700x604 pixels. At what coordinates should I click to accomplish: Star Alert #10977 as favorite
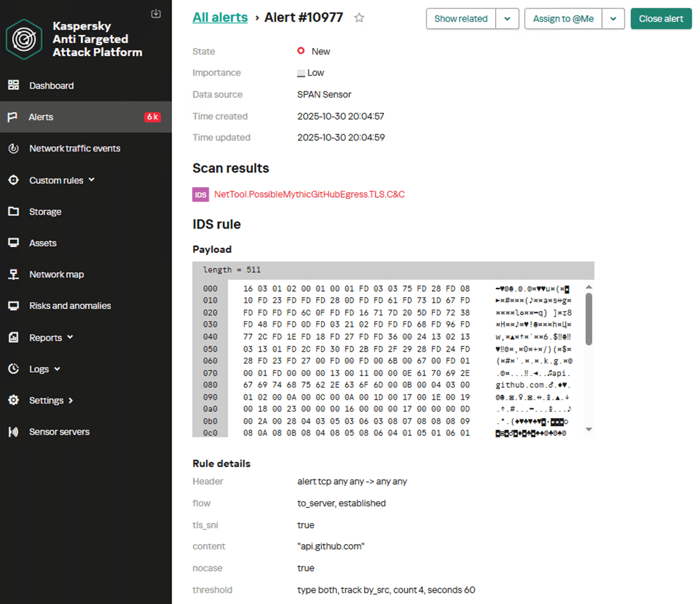click(x=359, y=18)
